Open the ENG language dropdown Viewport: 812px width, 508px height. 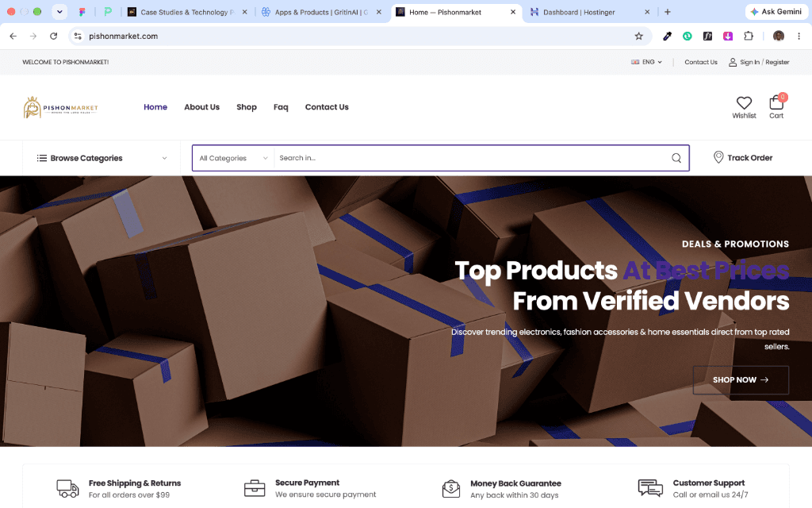(x=646, y=62)
